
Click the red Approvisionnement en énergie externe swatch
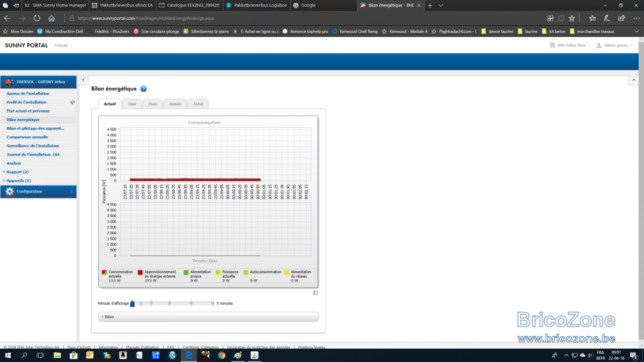click(140, 272)
